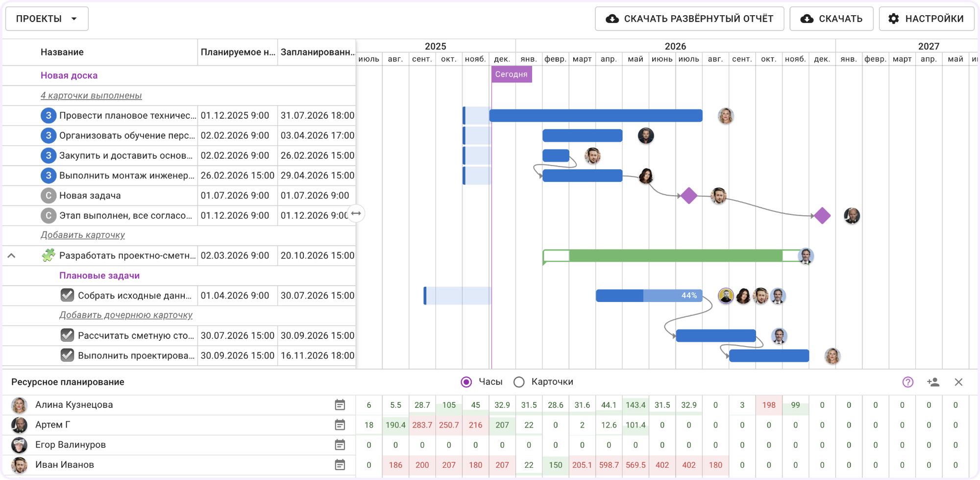Click the column resize arrows handle
This screenshot has width=980, height=480.
click(356, 213)
